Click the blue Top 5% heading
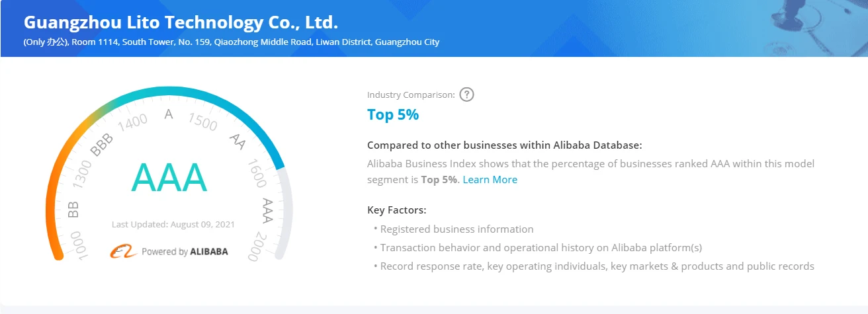 [x=393, y=114]
